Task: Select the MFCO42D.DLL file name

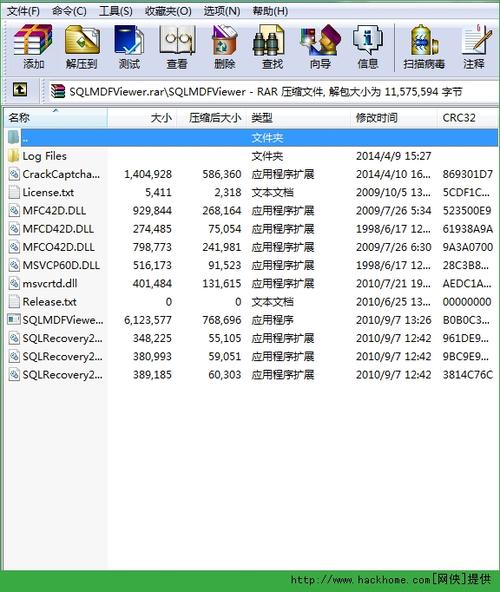Action: [x=59, y=247]
